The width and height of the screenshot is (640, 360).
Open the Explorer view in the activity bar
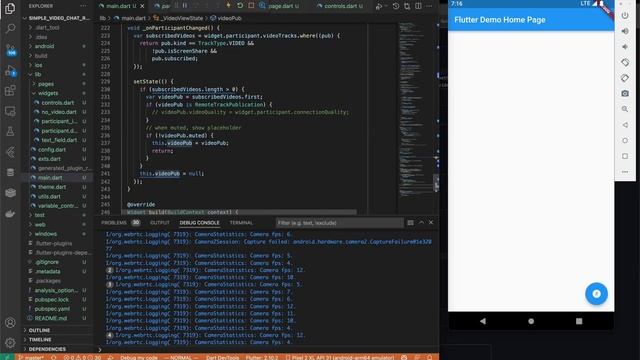pyautogui.click(x=10, y=8)
